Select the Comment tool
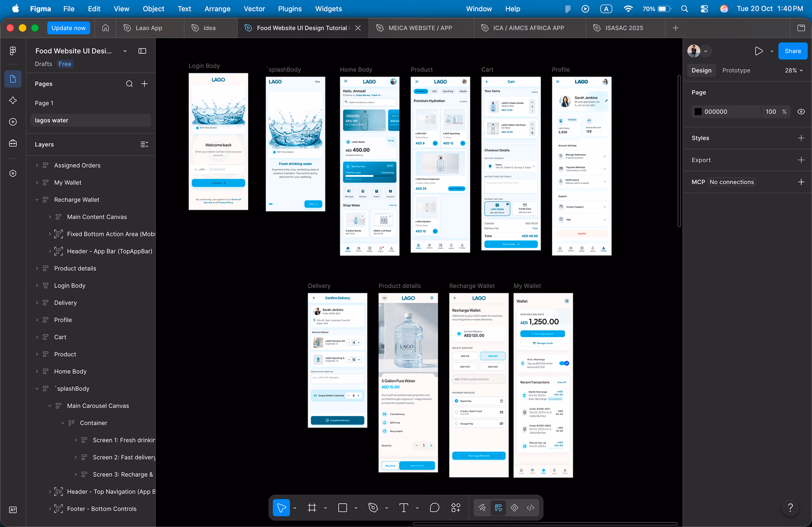The image size is (812, 527). [434, 508]
